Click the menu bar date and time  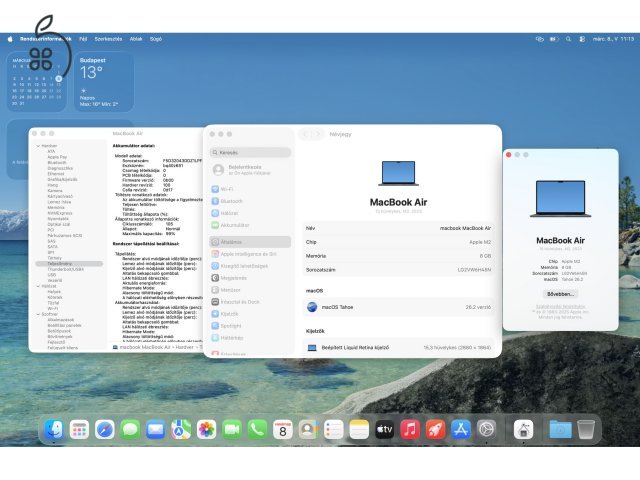(x=613, y=39)
